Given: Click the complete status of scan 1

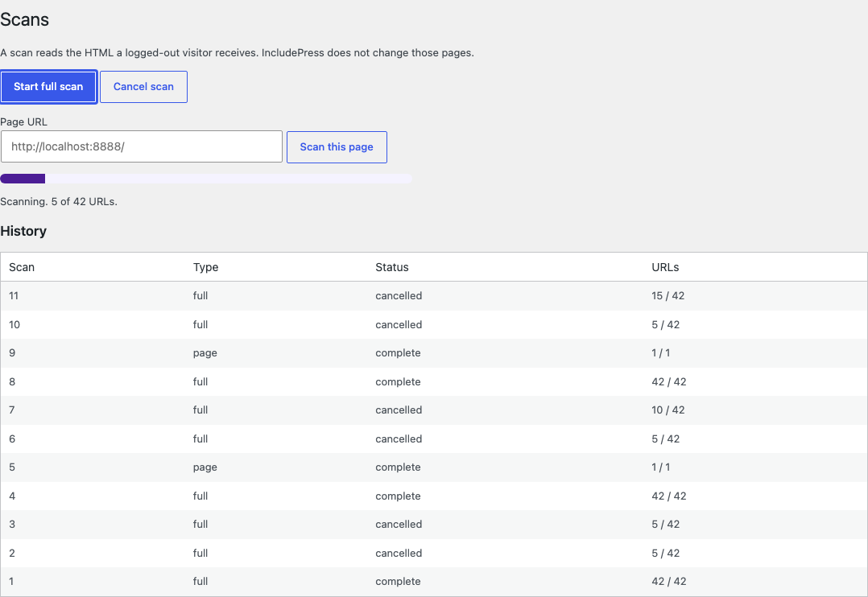Looking at the screenshot, I should 398,581.
